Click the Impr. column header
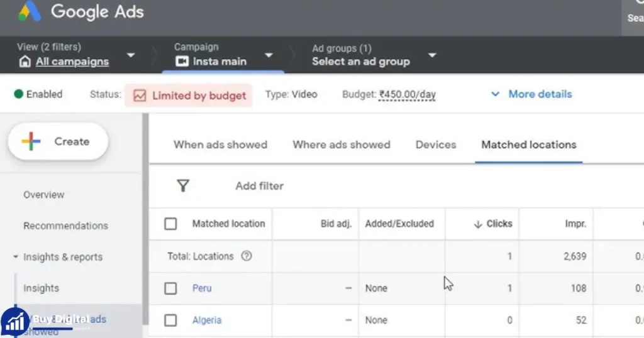 [575, 224]
